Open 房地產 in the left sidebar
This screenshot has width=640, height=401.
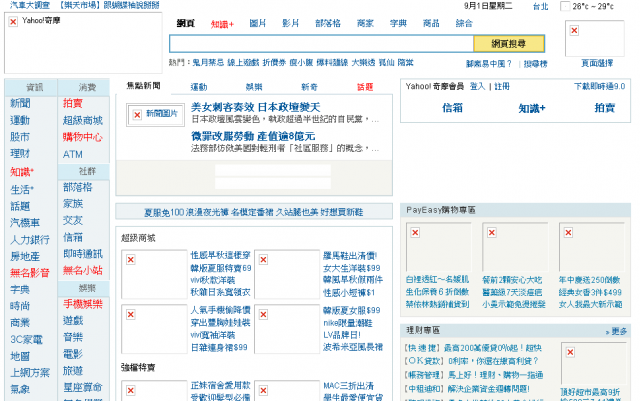coord(25,256)
